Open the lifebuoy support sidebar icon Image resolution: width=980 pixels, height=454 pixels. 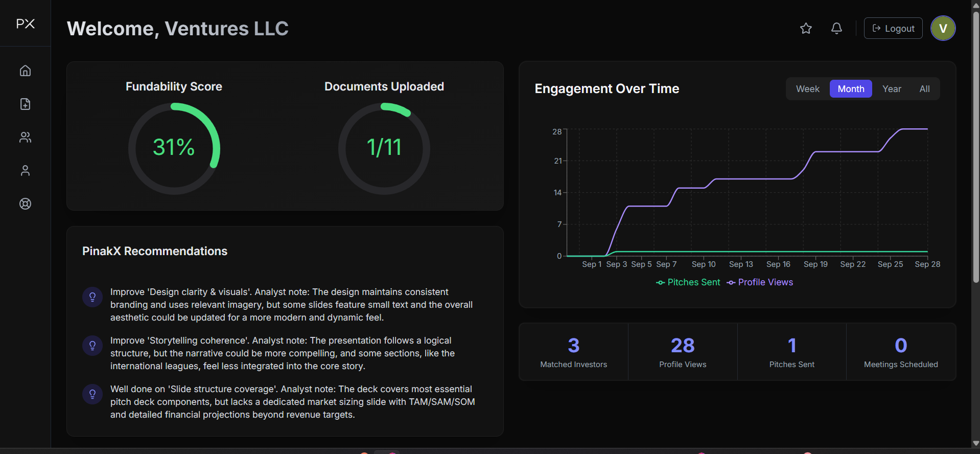25,203
